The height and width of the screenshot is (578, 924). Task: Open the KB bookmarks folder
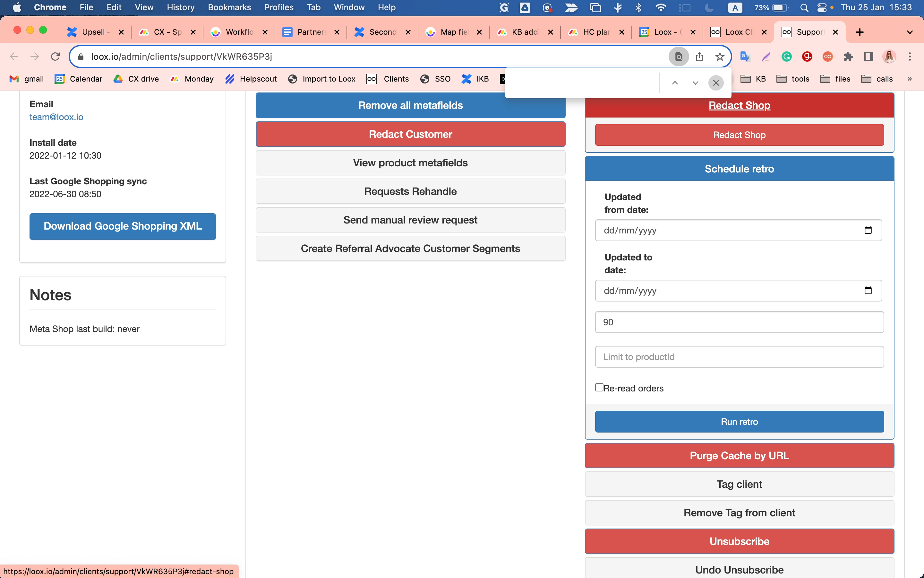[x=753, y=79]
